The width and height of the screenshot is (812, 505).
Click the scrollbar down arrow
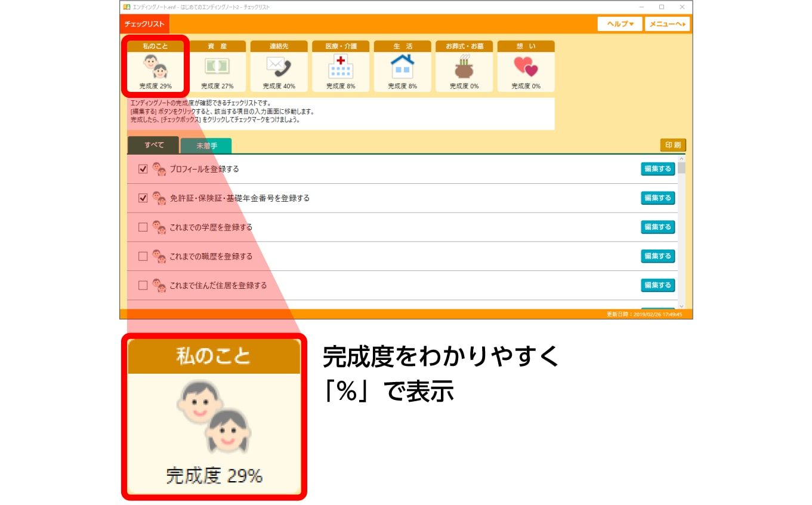tap(681, 306)
